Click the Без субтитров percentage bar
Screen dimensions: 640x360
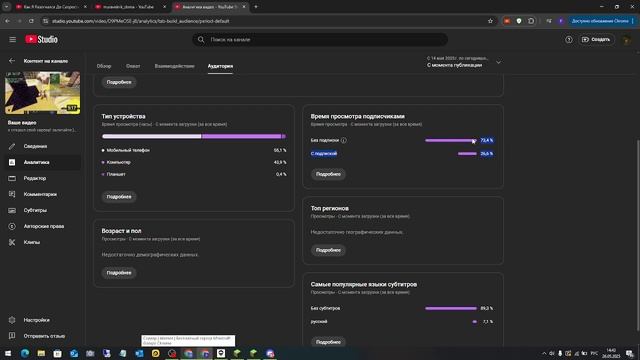[x=451, y=309]
